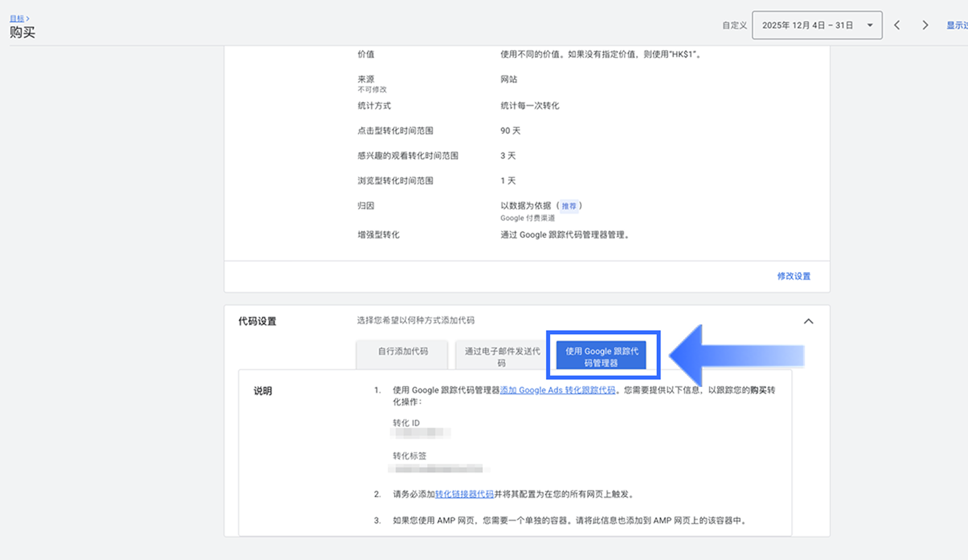Open the 2025年 12月 4日 – 31日 date picker
Image resolution: width=968 pixels, height=560 pixels.
pos(807,25)
